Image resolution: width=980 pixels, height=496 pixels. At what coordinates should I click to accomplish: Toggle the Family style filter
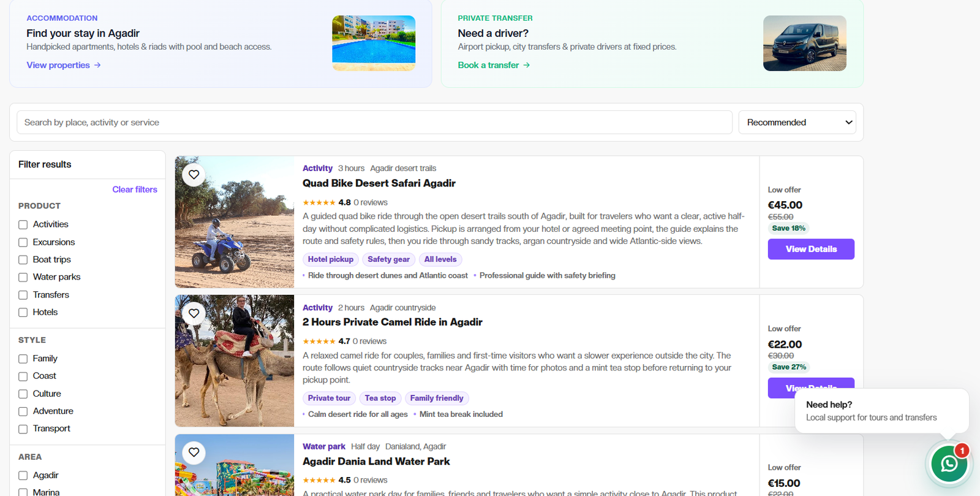pyautogui.click(x=23, y=359)
